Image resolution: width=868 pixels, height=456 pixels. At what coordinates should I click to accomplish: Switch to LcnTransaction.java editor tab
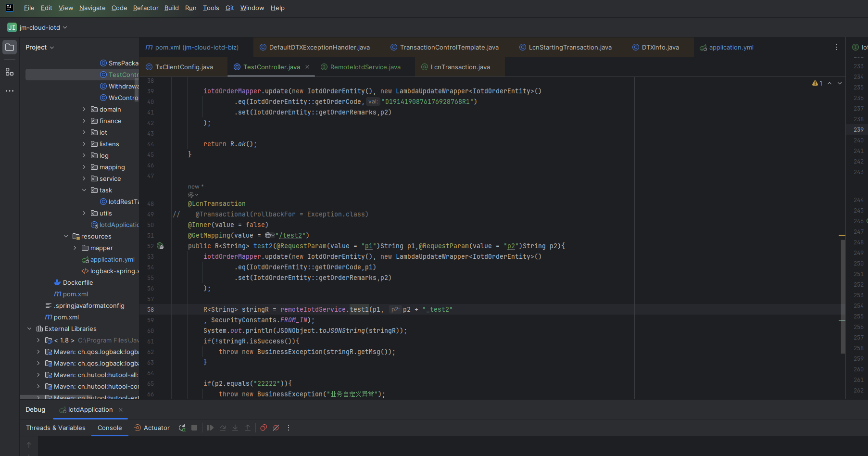(x=460, y=67)
